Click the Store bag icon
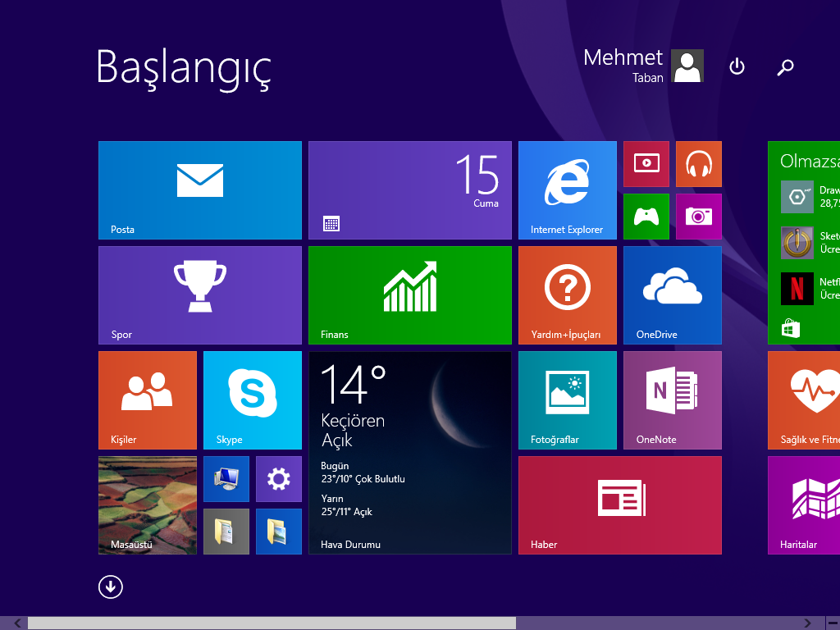840x630 pixels. point(791,328)
